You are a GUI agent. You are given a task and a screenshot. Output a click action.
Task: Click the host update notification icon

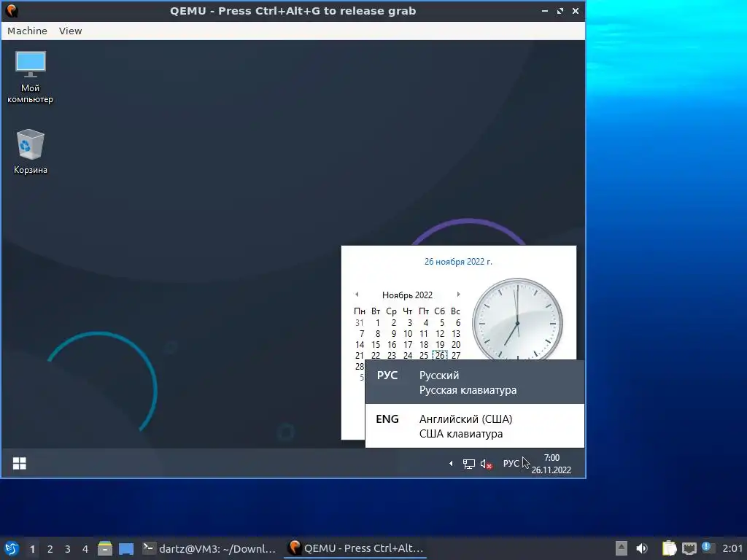[708, 548]
